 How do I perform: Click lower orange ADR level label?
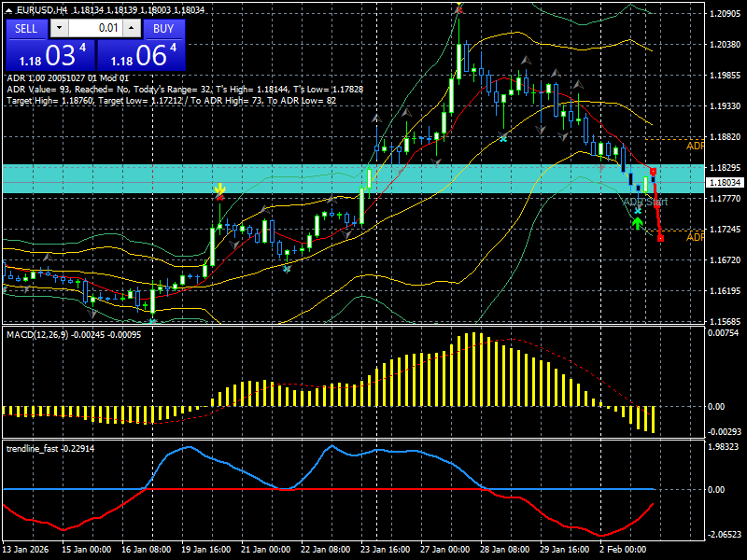tap(695, 237)
